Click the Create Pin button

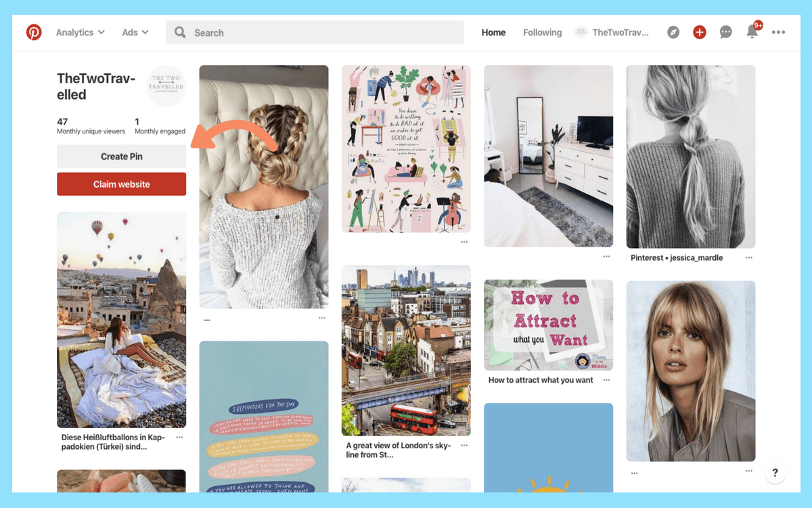(121, 156)
